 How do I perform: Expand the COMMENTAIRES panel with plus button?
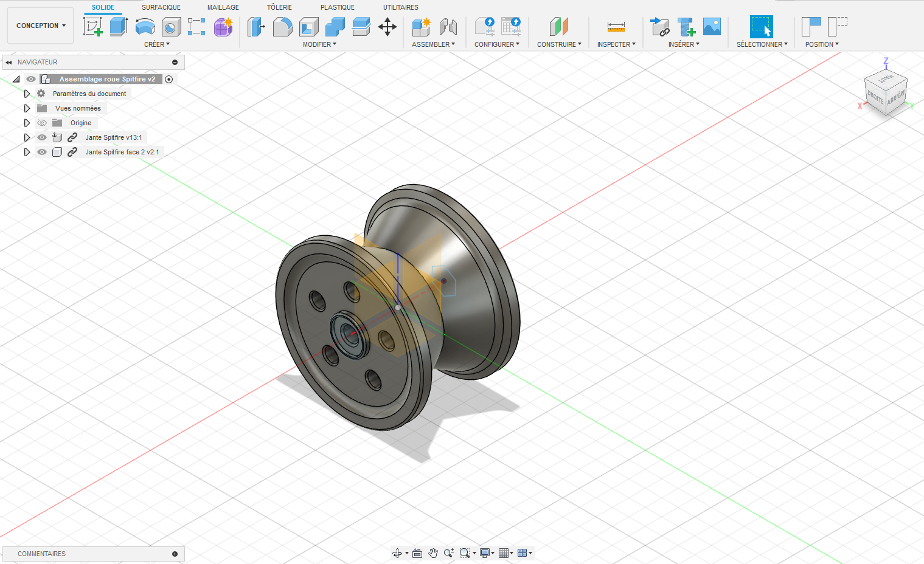[x=175, y=554]
